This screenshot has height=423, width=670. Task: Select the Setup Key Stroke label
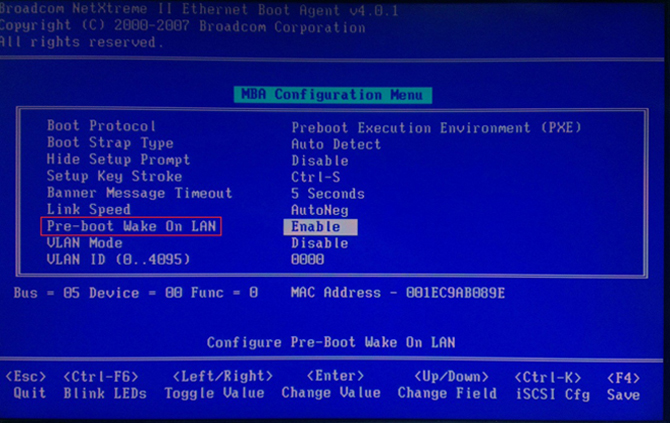click(x=115, y=176)
